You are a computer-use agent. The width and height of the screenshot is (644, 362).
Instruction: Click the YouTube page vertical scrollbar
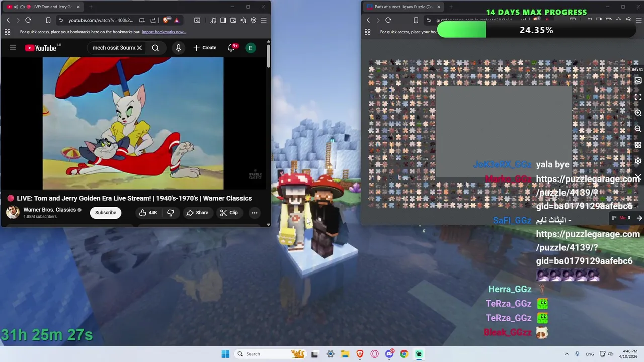[269, 55]
